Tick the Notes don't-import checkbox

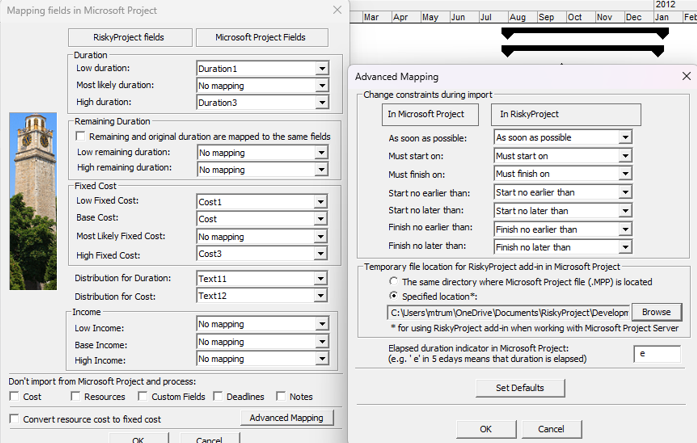(280, 396)
